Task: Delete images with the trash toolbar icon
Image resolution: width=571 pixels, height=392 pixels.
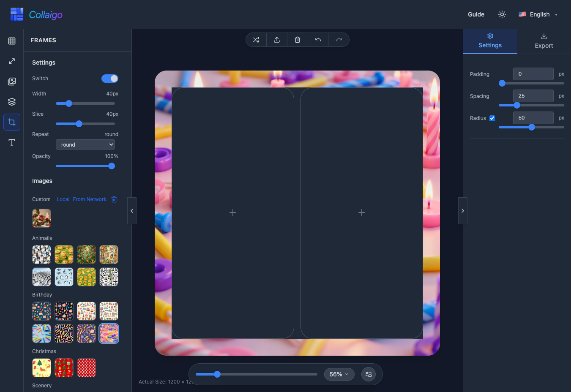Action: pyautogui.click(x=298, y=40)
